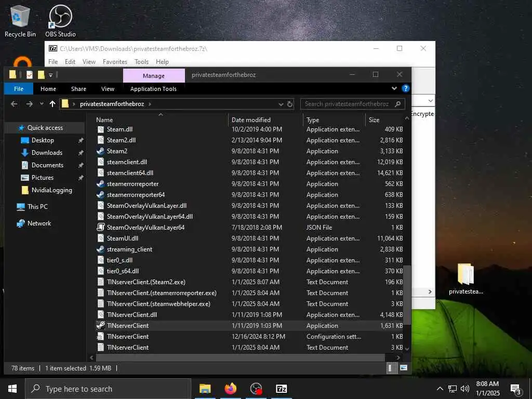Select Quick access in navigation pane
532x399 pixels.
45,128
